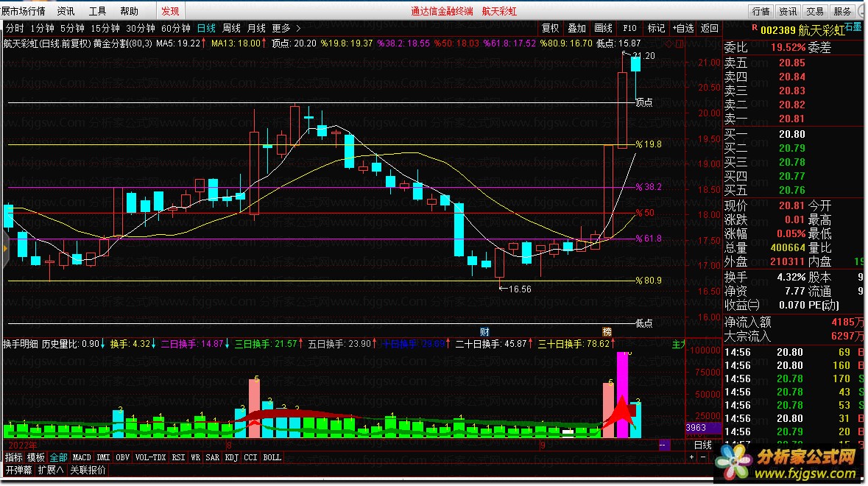Click the blue 财 marker on the chart
The width and height of the screenshot is (868, 486).
485,331
